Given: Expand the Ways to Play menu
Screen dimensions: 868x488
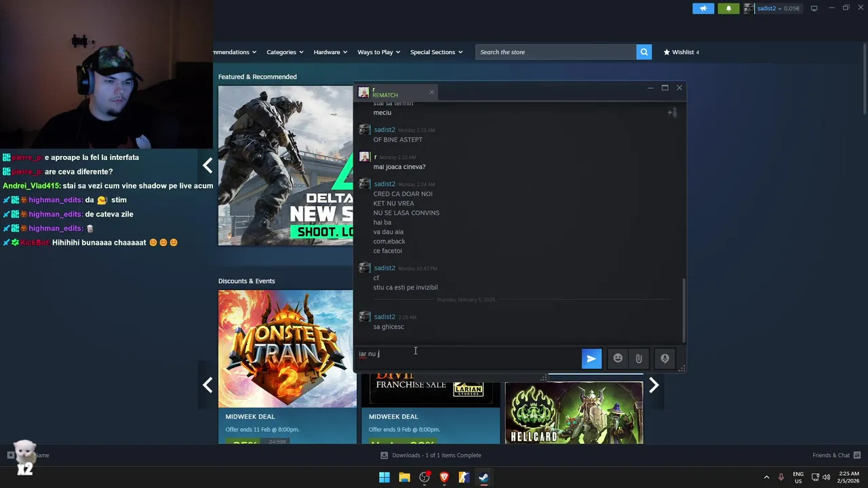Looking at the screenshot, I should (x=378, y=52).
